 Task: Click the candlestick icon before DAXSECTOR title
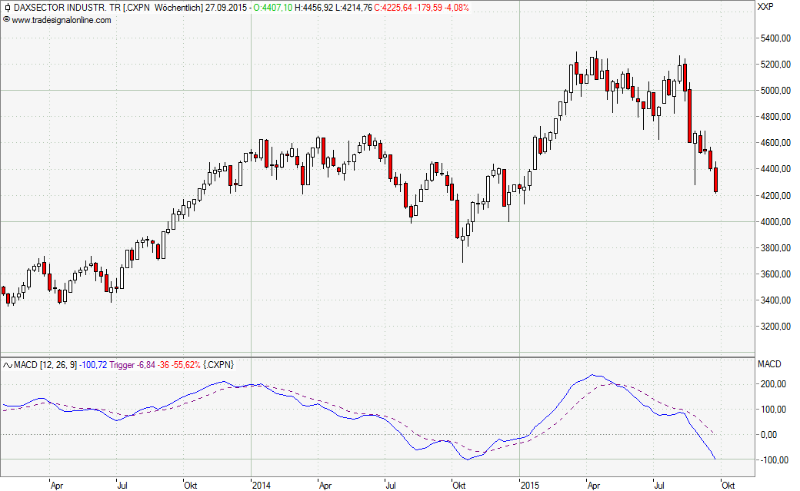(8, 7)
